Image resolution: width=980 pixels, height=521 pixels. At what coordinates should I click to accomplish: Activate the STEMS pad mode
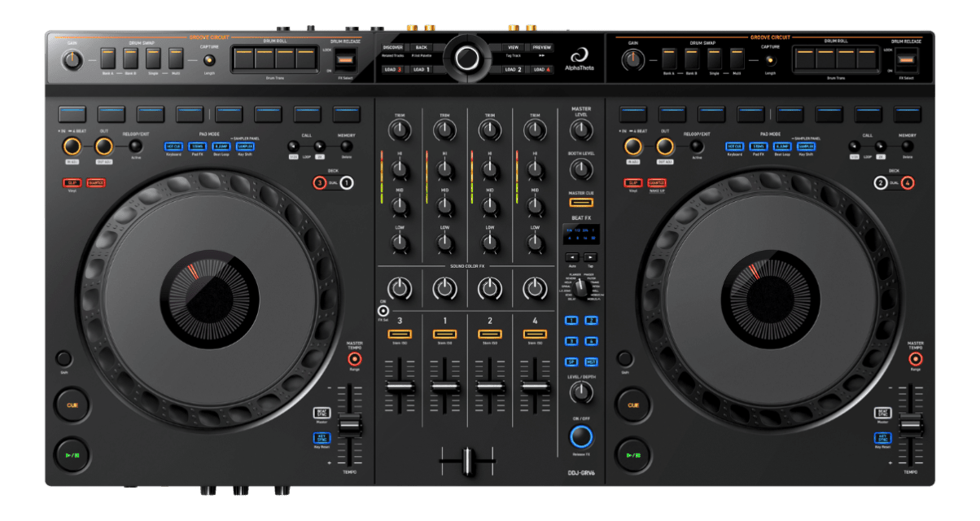197,146
